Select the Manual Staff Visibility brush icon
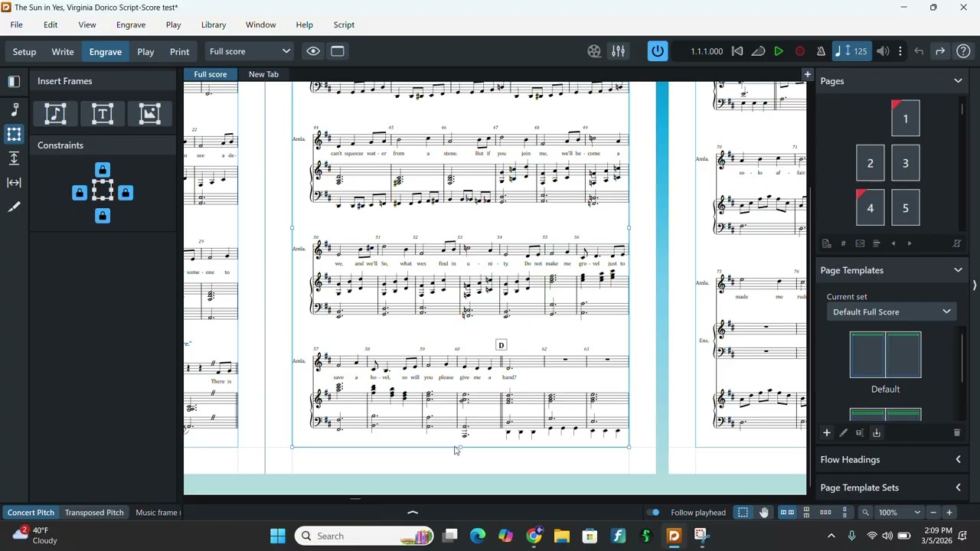 pyautogui.click(x=14, y=207)
